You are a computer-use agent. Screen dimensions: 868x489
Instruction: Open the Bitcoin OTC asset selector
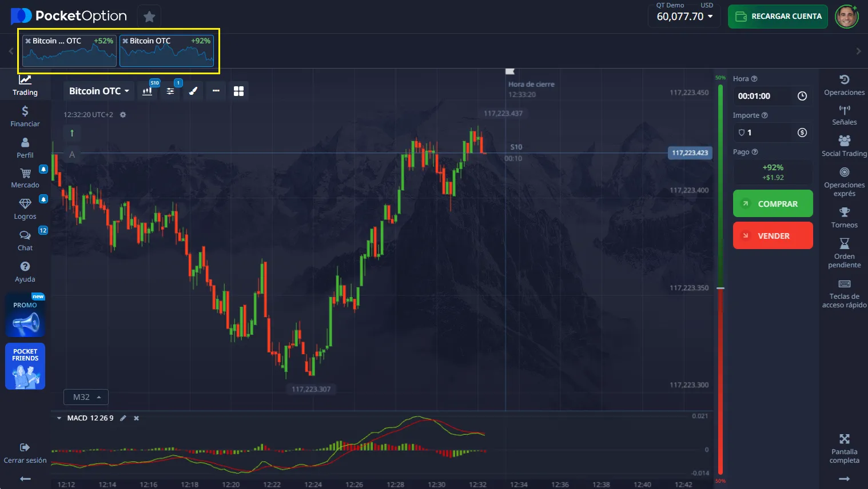[x=99, y=91]
